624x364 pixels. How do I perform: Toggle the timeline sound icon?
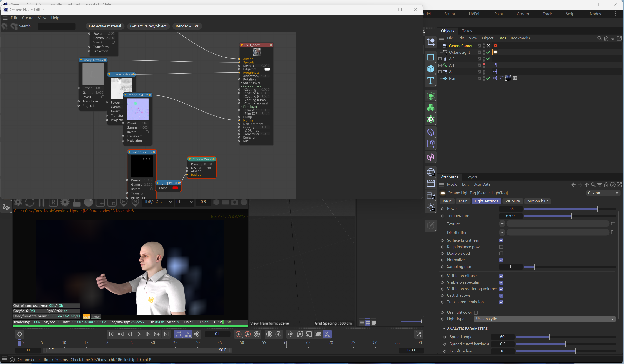(197, 334)
